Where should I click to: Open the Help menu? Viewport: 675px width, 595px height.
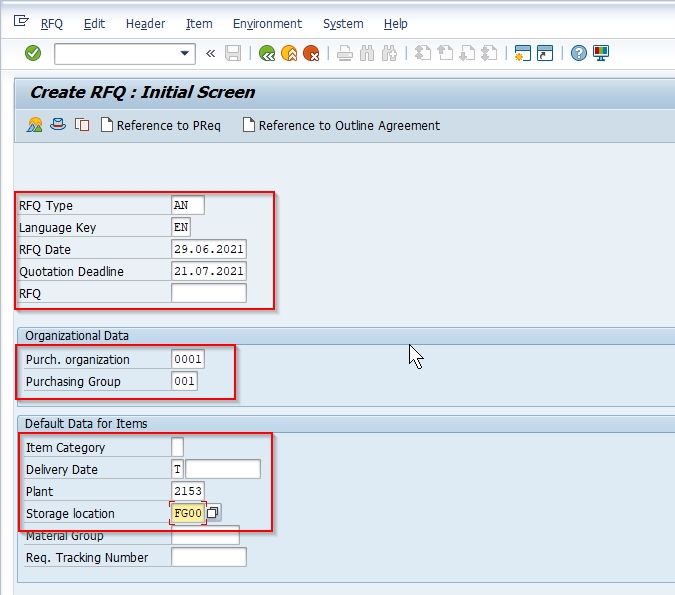tap(396, 24)
